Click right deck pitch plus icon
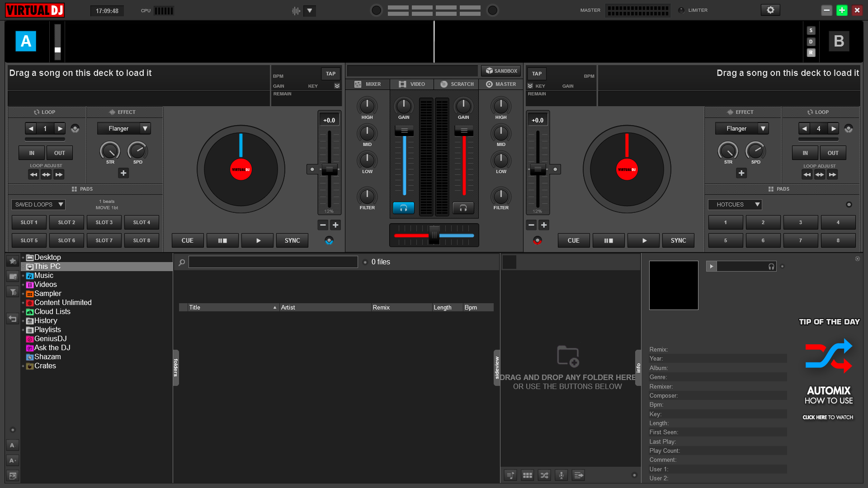The width and height of the screenshot is (868, 488). pyautogui.click(x=544, y=225)
